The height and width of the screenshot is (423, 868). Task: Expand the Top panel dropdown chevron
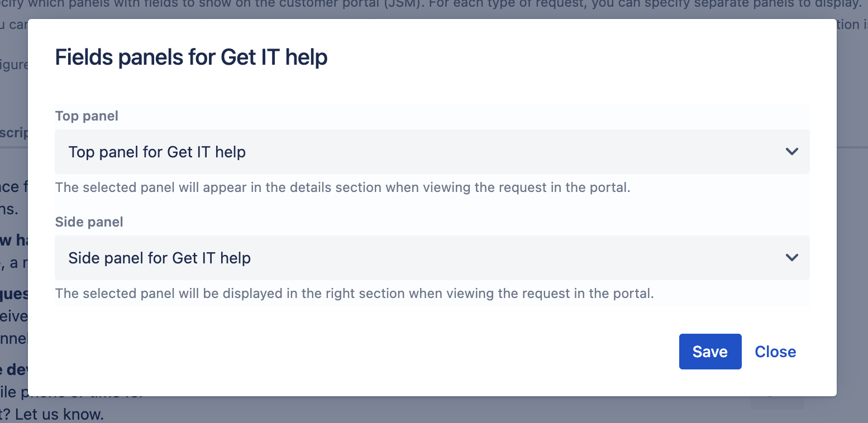click(x=791, y=152)
